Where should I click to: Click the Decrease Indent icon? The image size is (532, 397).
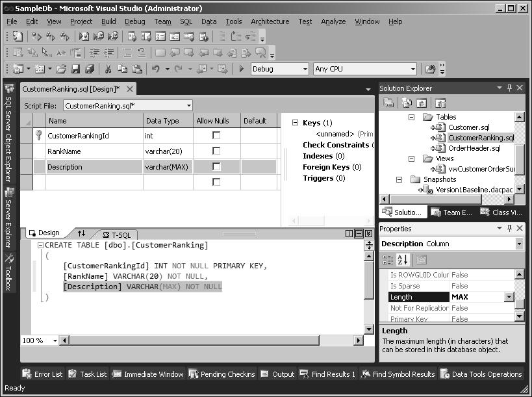(x=94, y=53)
